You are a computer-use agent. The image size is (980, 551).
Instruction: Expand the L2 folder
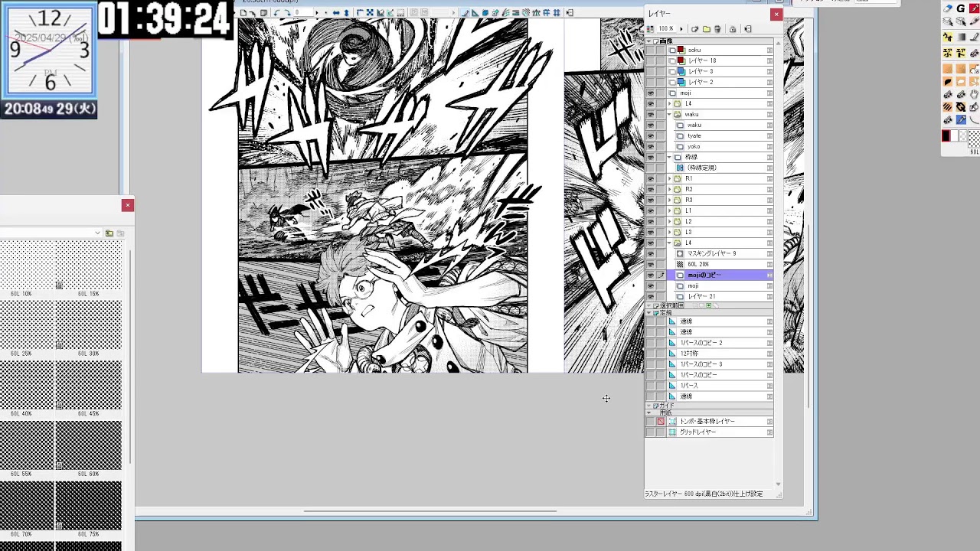pos(669,221)
